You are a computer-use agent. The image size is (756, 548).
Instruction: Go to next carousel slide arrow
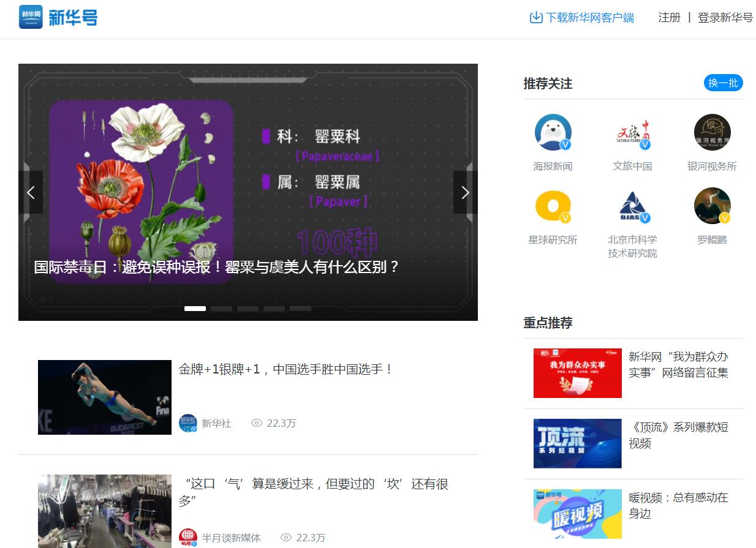click(x=466, y=192)
